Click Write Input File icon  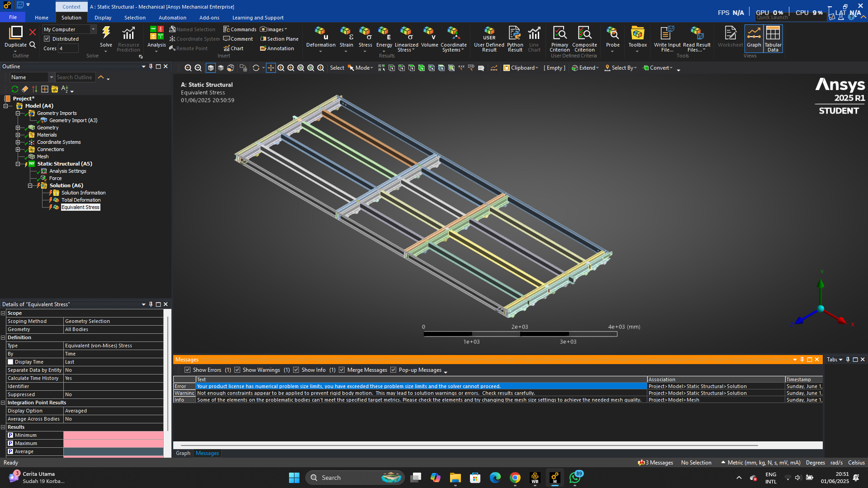point(667,33)
